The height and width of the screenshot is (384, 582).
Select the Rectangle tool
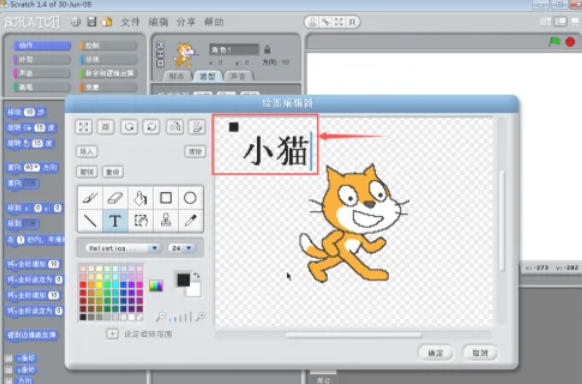(166, 198)
